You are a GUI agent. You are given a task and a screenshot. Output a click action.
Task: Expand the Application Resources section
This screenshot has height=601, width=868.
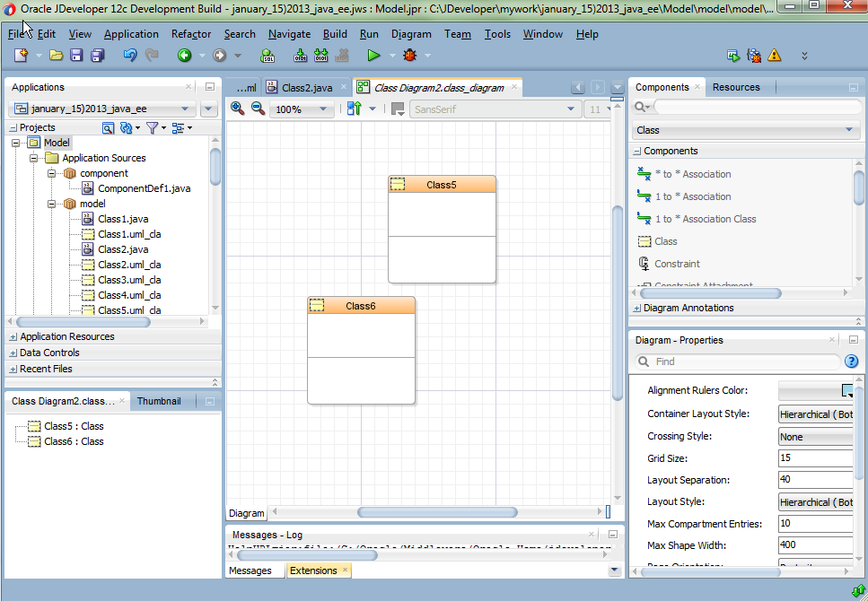(x=13, y=336)
